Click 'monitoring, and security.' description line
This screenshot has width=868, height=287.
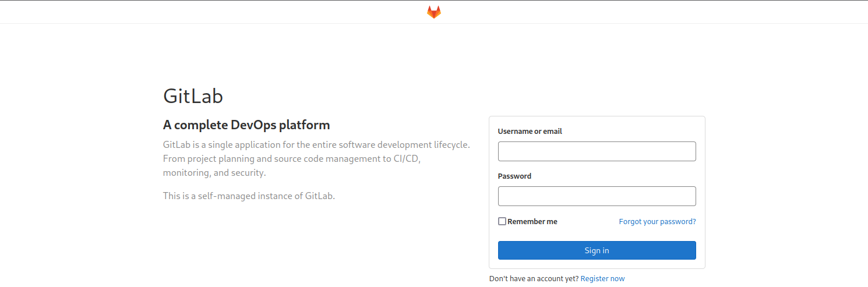click(x=214, y=173)
